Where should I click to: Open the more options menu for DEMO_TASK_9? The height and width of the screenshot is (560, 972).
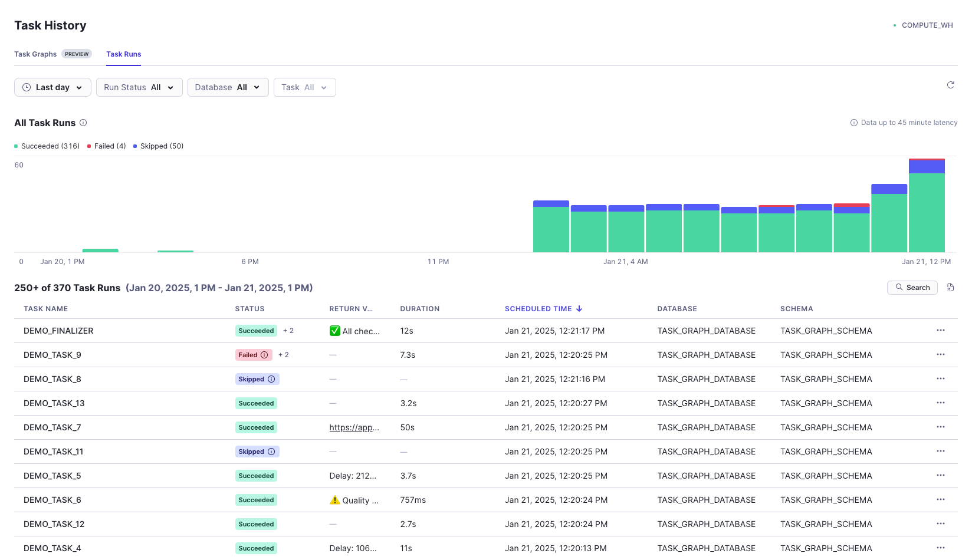[941, 354]
